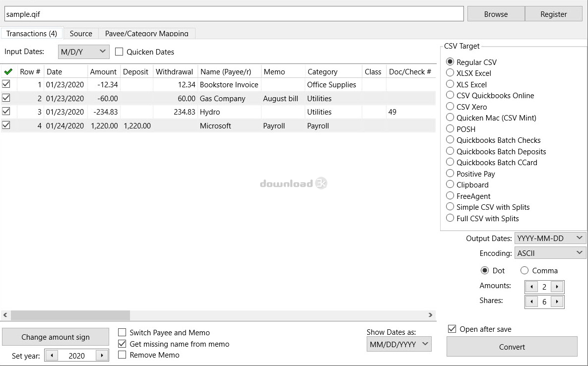The image size is (588, 366).
Task: Click the Doc/Check # column header
Action: (411, 71)
